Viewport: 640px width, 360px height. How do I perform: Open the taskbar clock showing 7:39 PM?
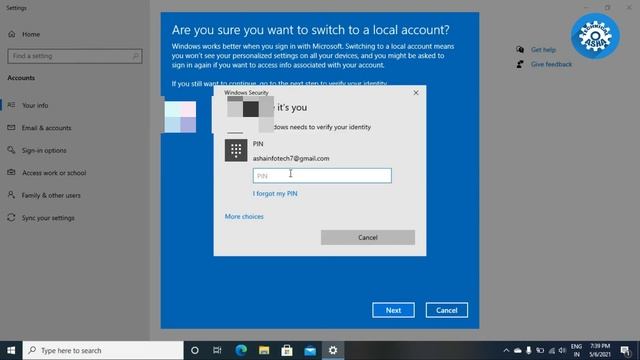pyautogui.click(x=600, y=350)
